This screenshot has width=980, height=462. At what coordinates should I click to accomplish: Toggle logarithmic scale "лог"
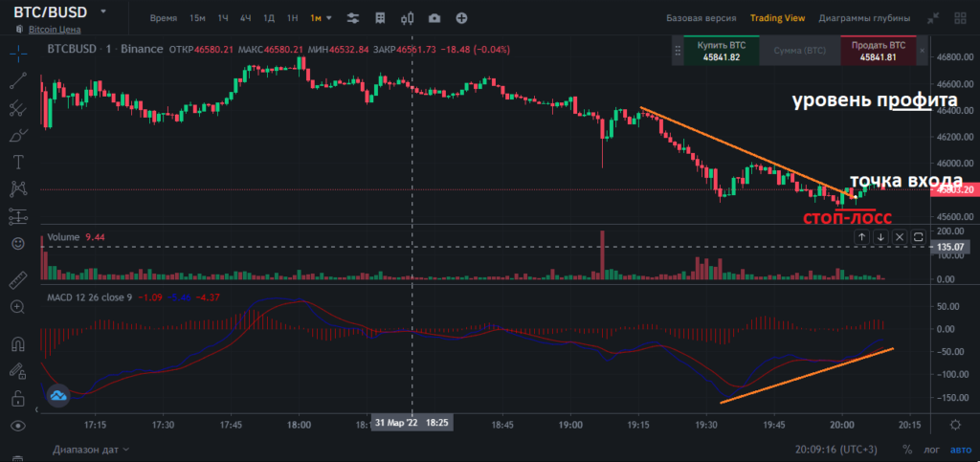click(x=931, y=448)
